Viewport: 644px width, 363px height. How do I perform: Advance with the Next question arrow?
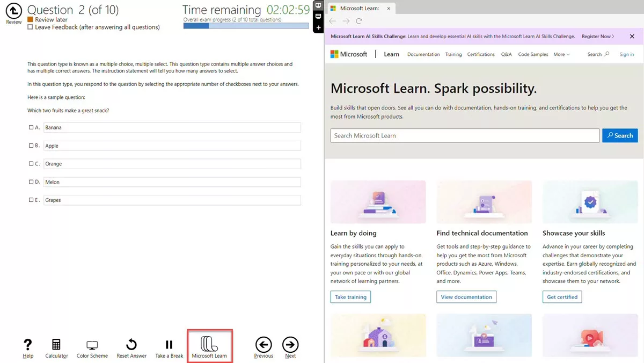point(290,344)
